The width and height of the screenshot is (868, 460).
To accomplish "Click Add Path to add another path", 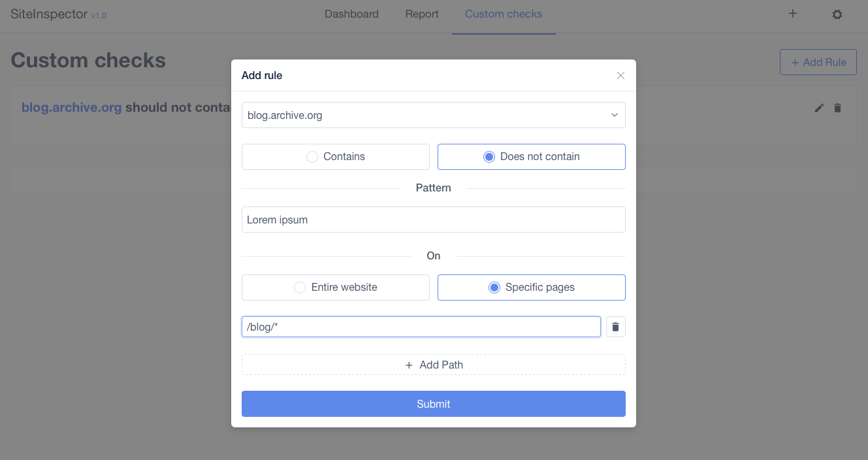I will click(x=433, y=365).
